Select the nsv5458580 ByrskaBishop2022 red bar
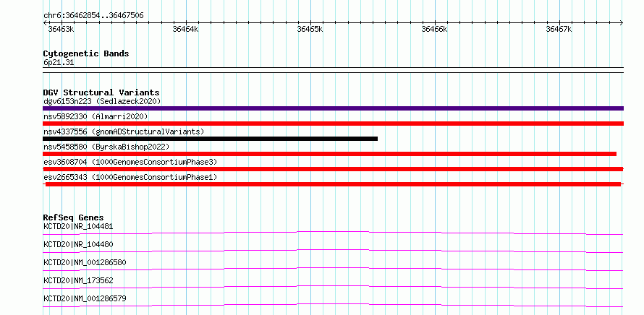644x315 pixels. pyautogui.click(x=329, y=154)
